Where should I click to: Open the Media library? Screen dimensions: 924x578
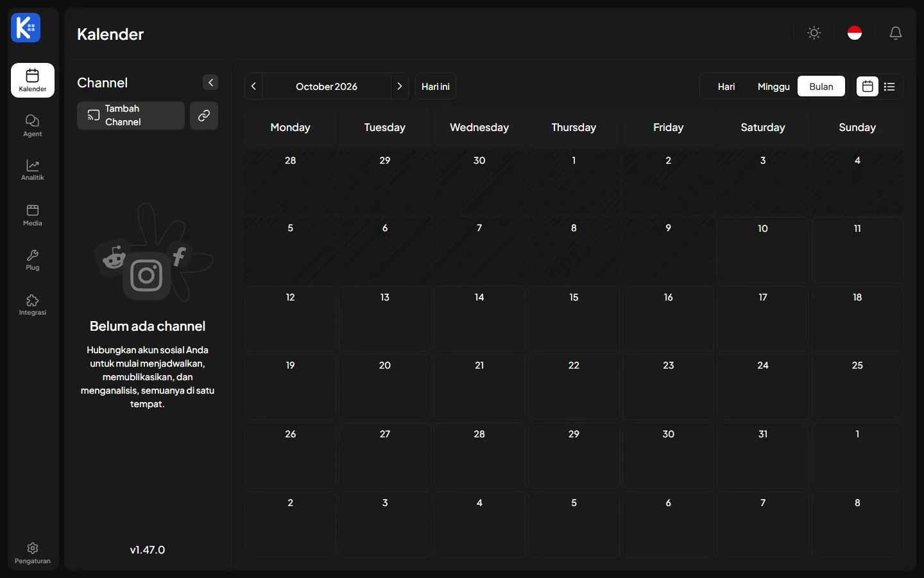(x=33, y=215)
